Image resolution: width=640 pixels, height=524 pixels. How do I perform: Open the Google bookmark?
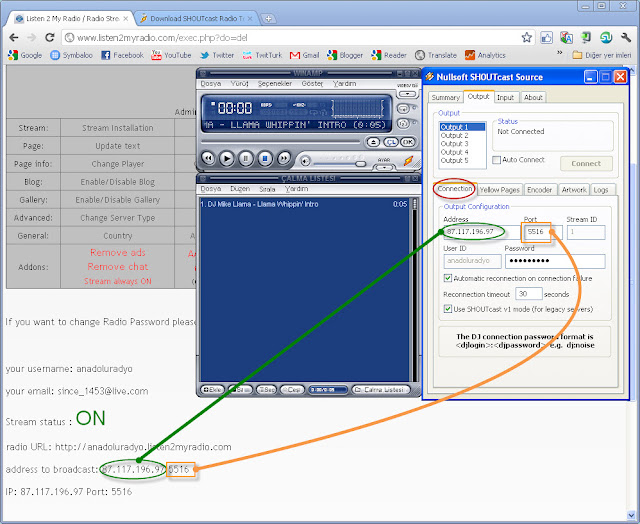pyautogui.click(x=25, y=55)
